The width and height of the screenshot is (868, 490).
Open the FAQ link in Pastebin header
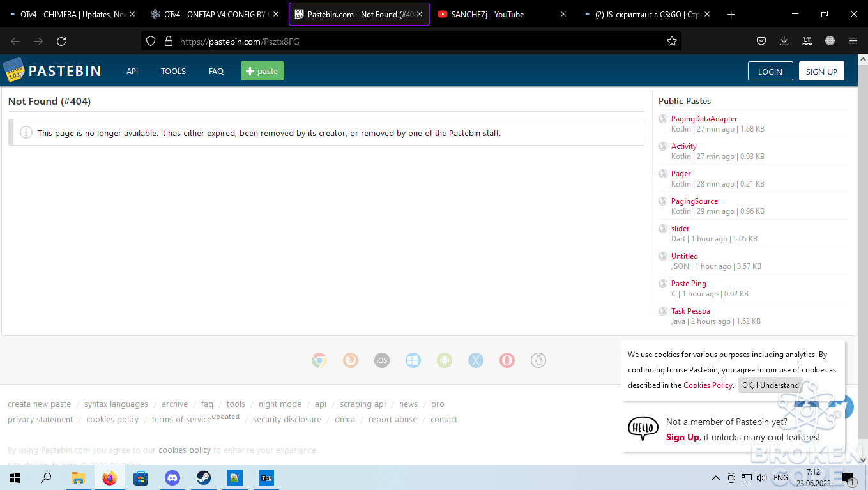click(217, 72)
